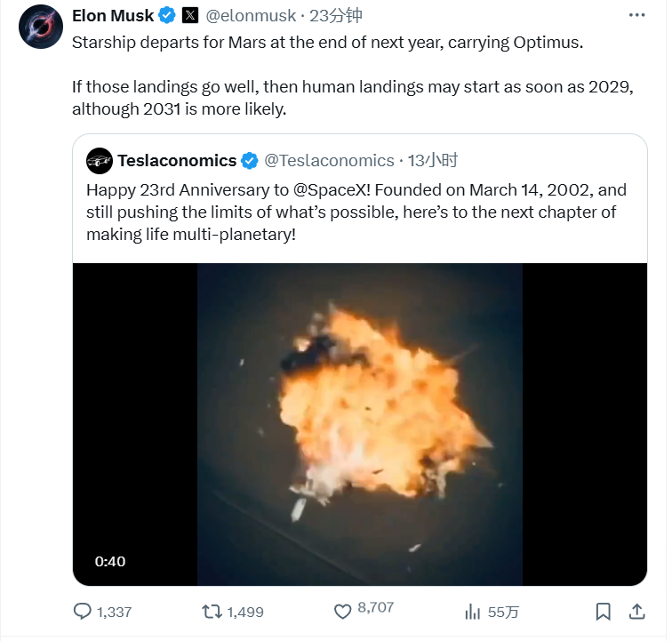The height and width of the screenshot is (641, 672).
Task: Open the three-dot more options menu
Action: coord(637,16)
